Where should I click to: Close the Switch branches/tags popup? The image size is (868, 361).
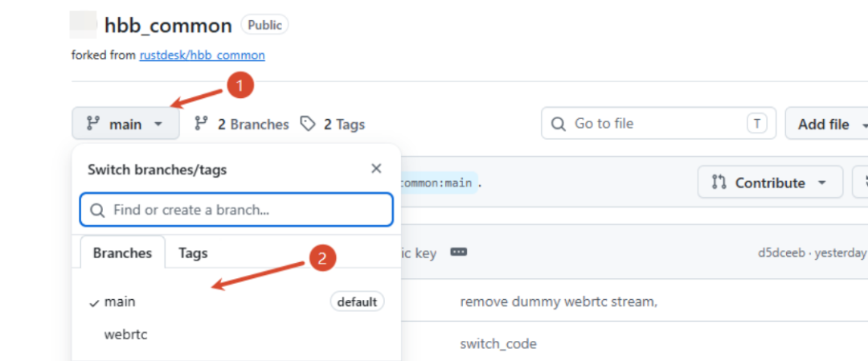click(x=376, y=168)
